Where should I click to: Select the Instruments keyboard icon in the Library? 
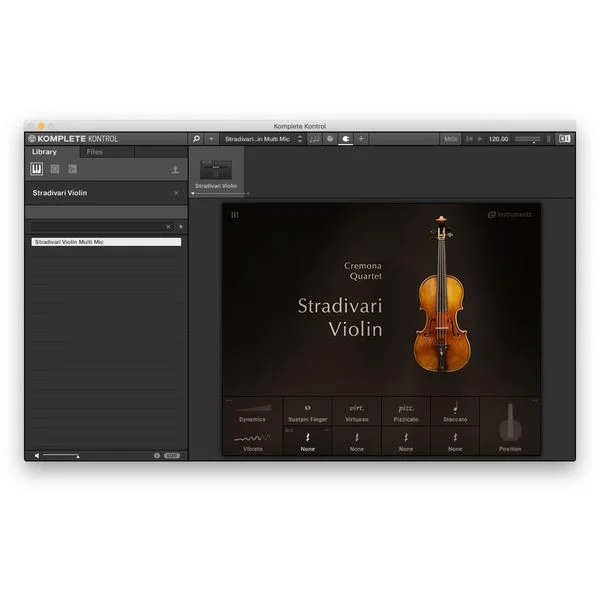click(37, 169)
